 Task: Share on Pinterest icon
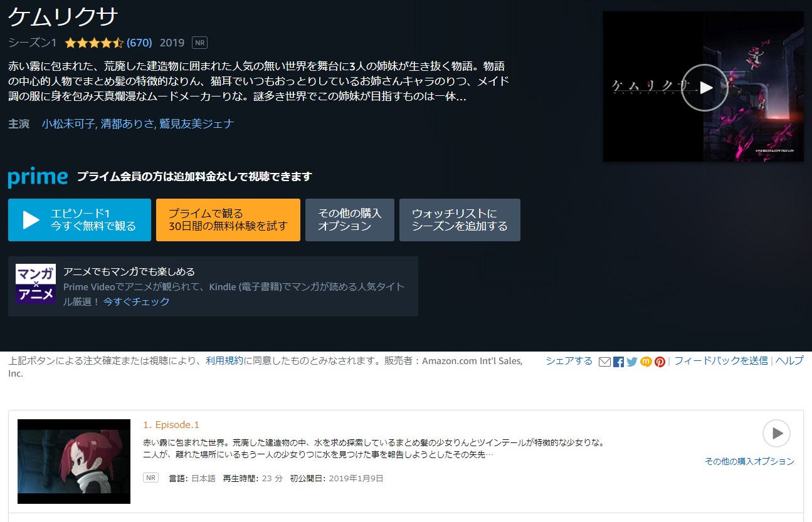pos(660,362)
